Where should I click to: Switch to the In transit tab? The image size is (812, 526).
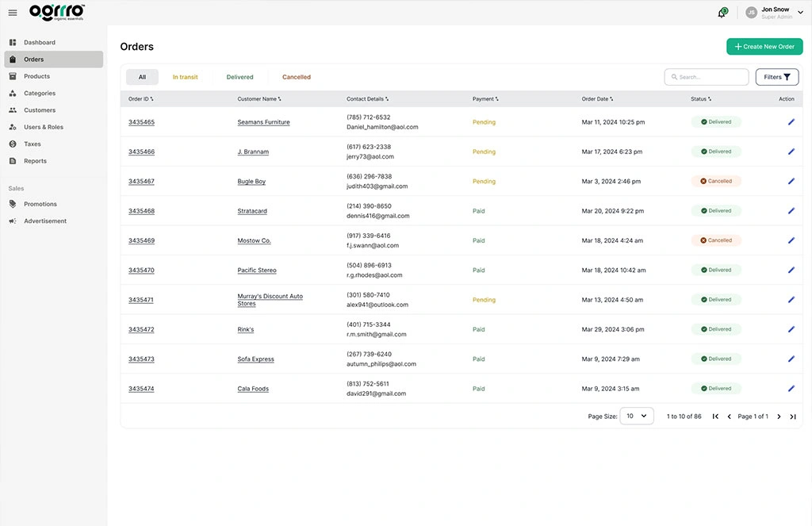point(186,77)
